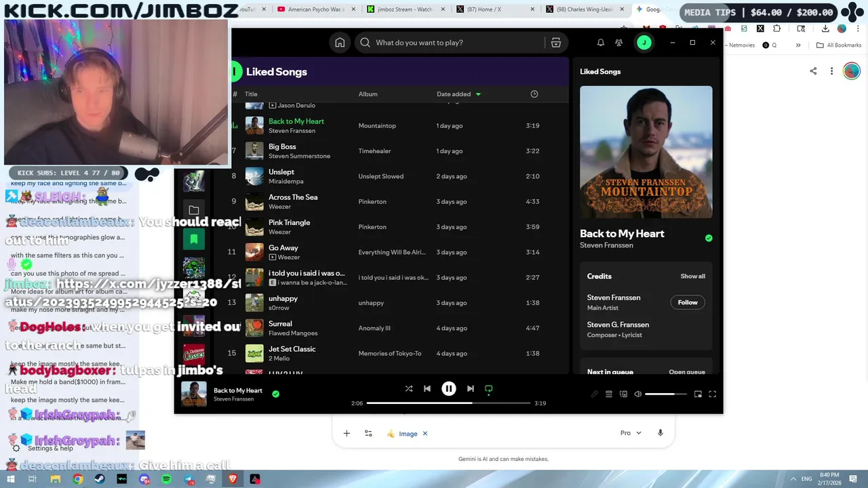Sort by Album column header

point(368,94)
